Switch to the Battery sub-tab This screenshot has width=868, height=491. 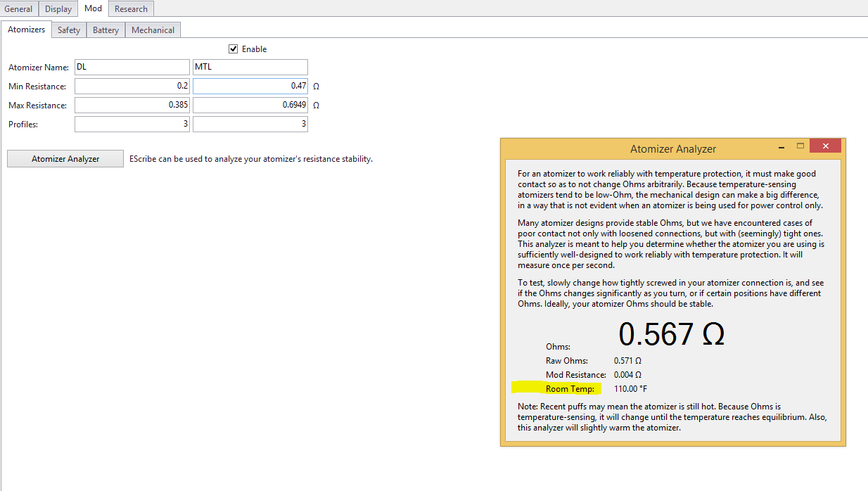click(x=106, y=30)
